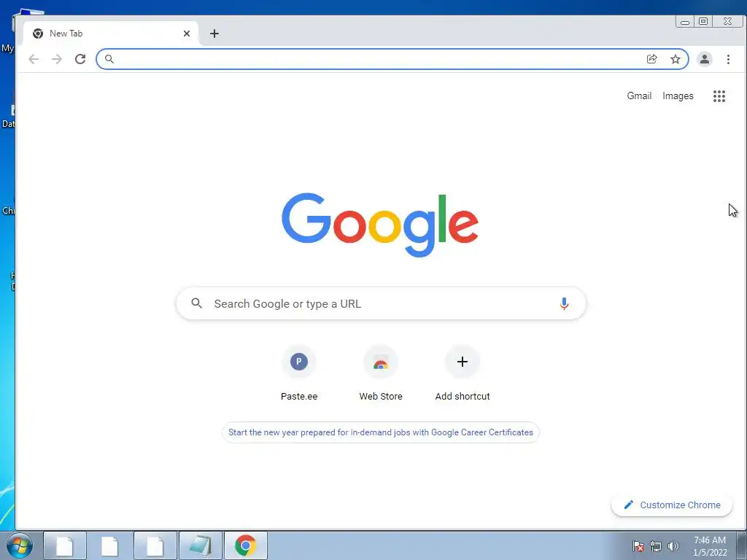Click the Add shortcut button
Screen dimensions: 747x560
[x=462, y=374]
